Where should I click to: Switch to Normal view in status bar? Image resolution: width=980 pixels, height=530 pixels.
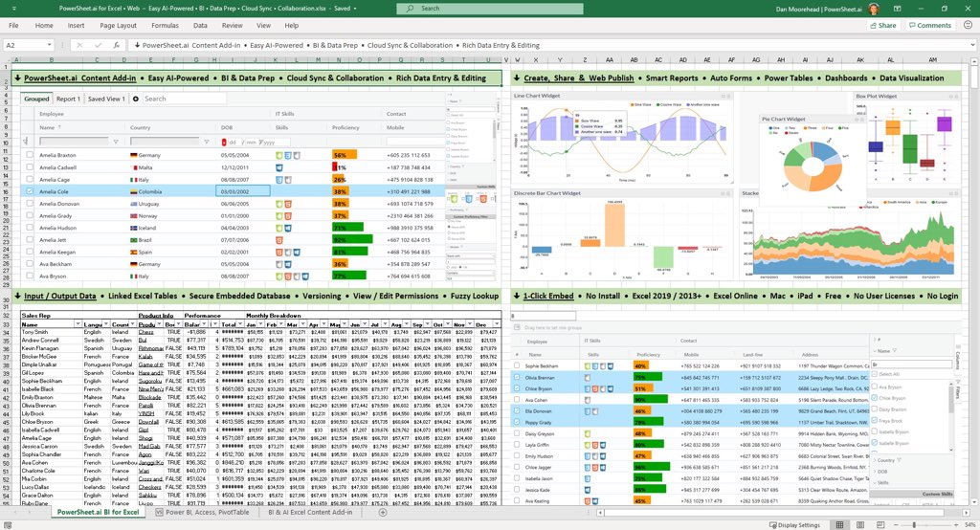click(839, 524)
